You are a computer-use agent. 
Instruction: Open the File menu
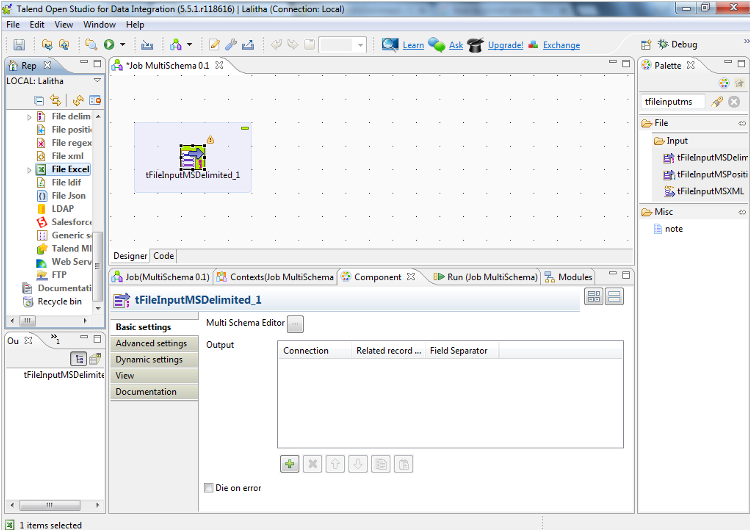(13, 24)
